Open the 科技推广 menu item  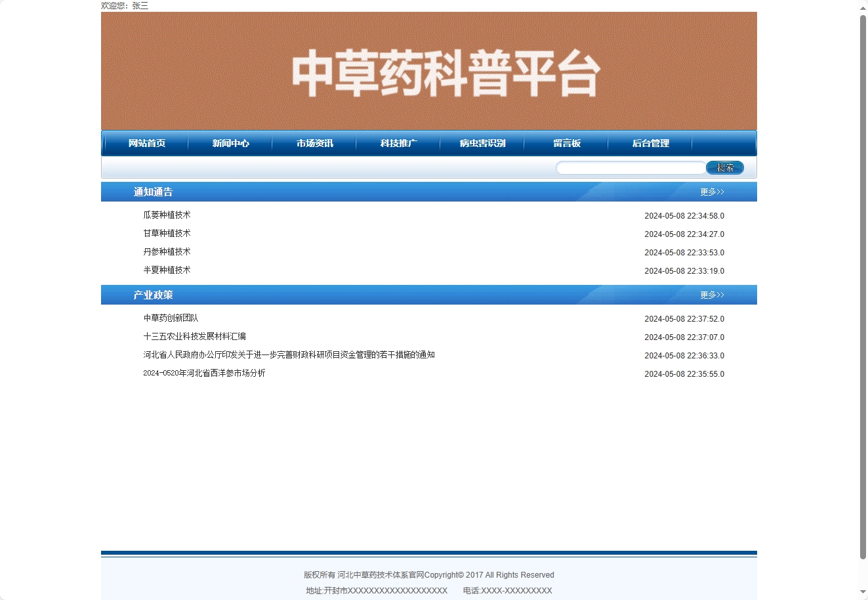point(398,143)
